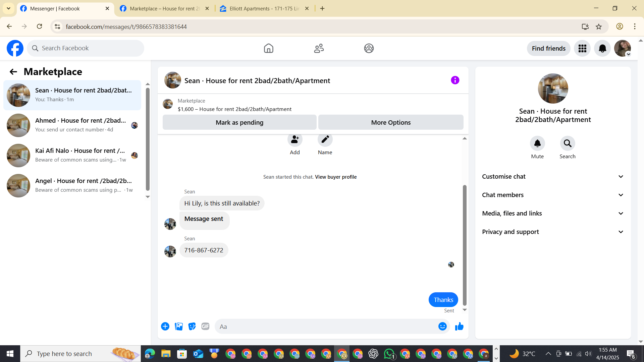Expand Media, files and links section
This screenshot has height=362, width=644.
553,213
